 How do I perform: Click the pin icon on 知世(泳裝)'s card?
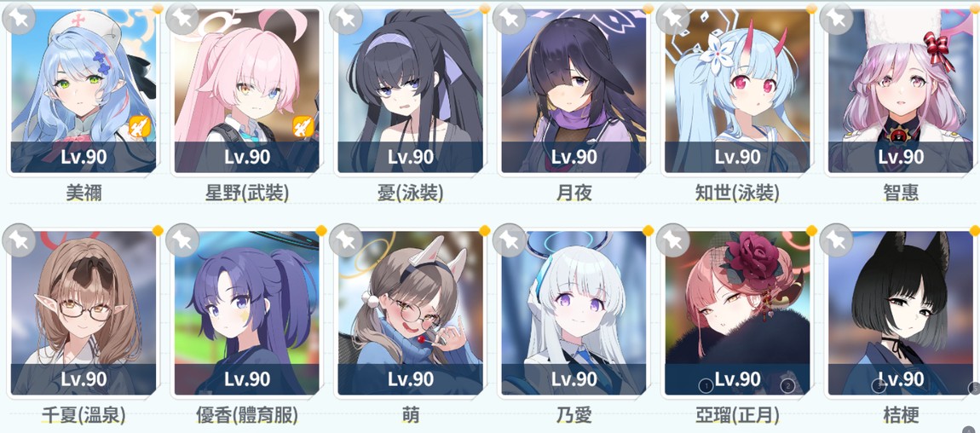coord(672,18)
